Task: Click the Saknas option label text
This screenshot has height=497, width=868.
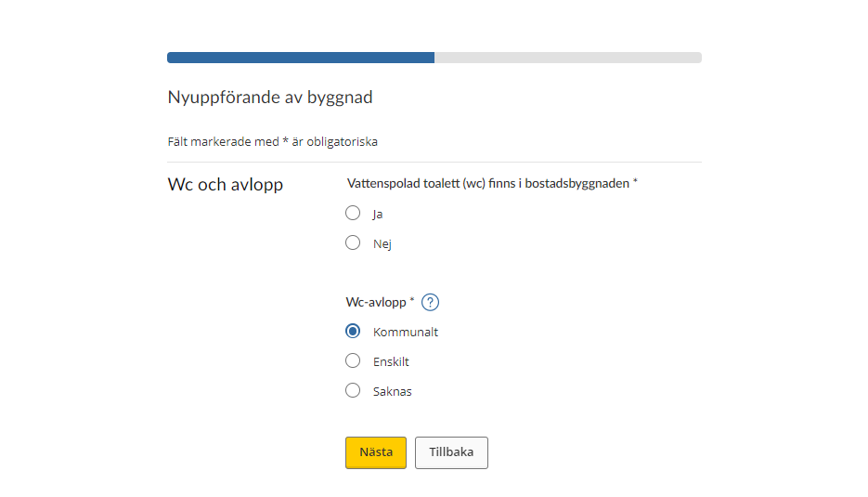Action: click(392, 392)
